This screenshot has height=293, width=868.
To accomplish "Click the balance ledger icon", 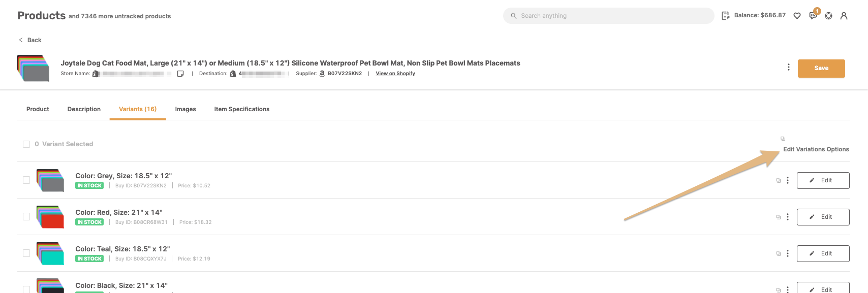I will 726,16.
